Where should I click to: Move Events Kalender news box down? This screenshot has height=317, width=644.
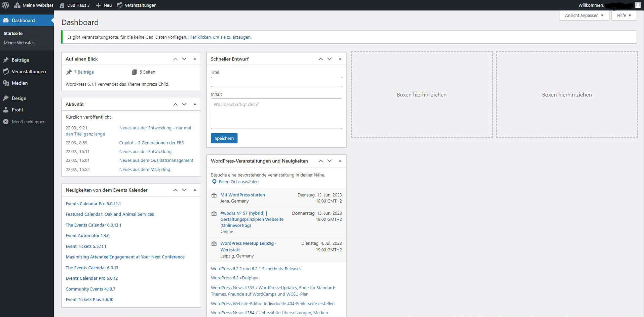184,190
